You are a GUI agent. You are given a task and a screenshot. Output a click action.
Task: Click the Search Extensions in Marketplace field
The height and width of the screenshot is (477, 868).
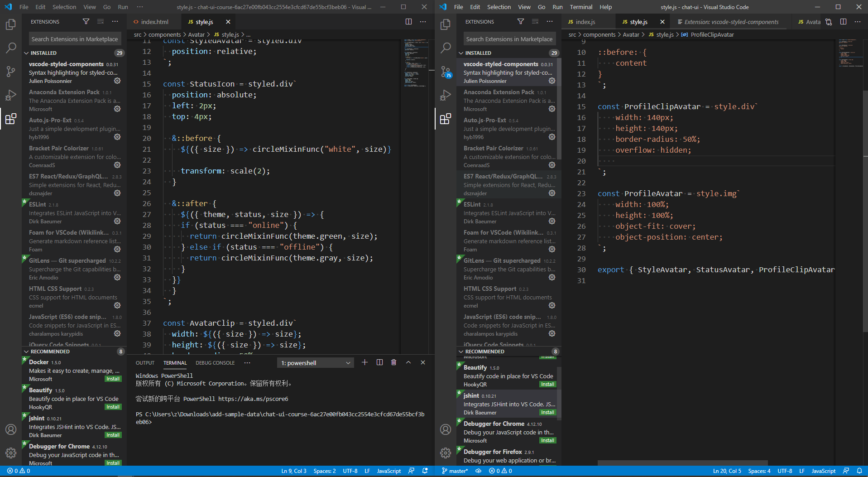[x=75, y=39]
